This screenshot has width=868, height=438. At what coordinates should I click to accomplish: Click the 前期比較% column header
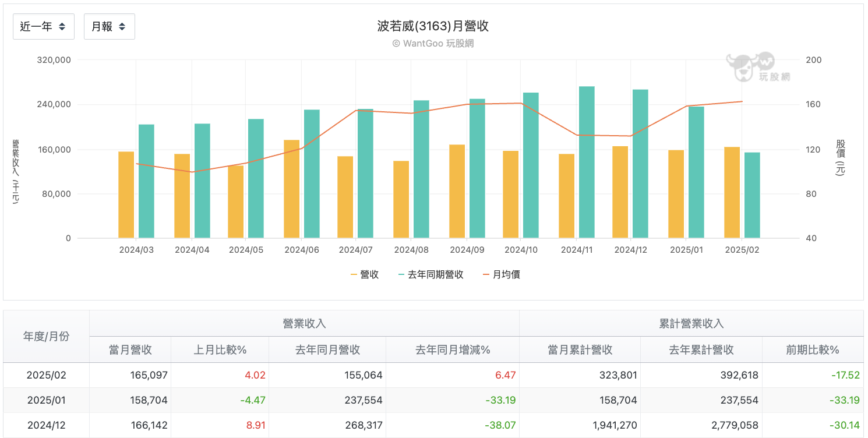pyautogui.click(x=813, y=349)
